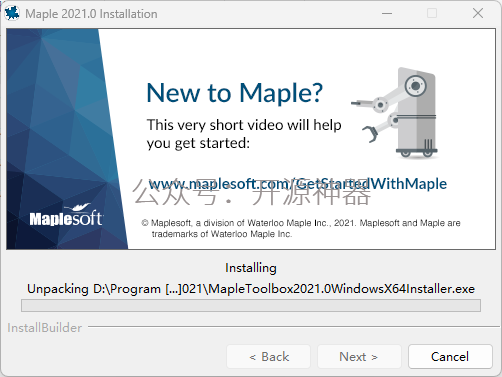The width and height of the screenshot is (502, 377).
Task: Click the Maplesoft copyright notice text
Action: (x=301, y=228)
